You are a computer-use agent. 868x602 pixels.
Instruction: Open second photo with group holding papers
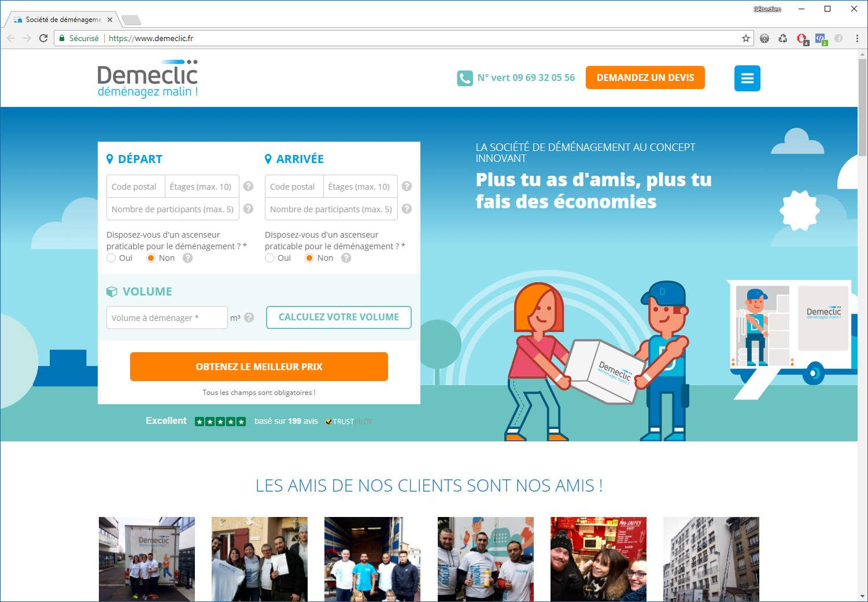(x=260, y=559)
